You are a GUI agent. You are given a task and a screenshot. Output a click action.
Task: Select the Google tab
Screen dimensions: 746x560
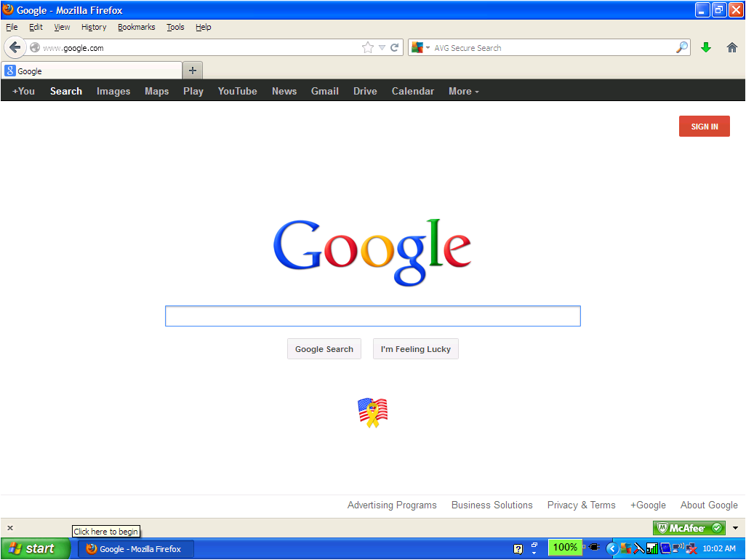click(x=92, y=71)
